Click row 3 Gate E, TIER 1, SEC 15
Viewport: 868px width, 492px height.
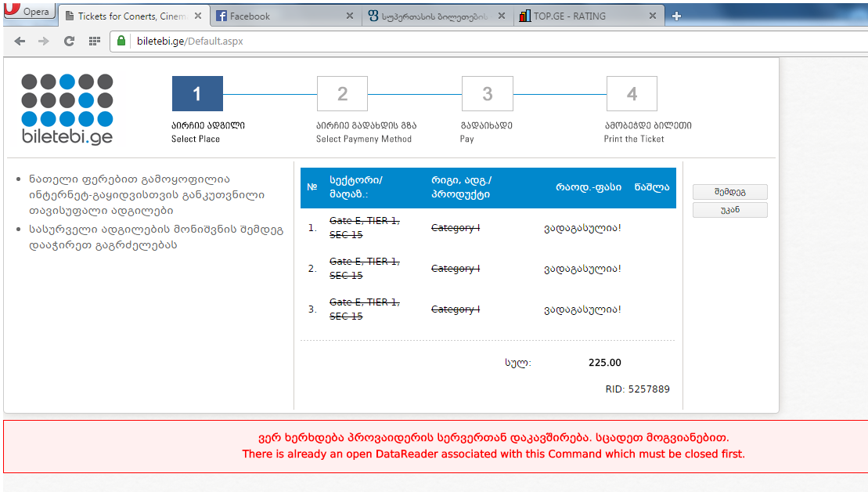[364, 309]
